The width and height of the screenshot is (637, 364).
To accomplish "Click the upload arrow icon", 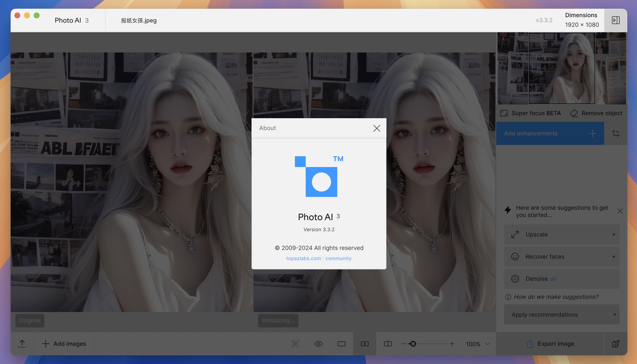I will [22, 344].
